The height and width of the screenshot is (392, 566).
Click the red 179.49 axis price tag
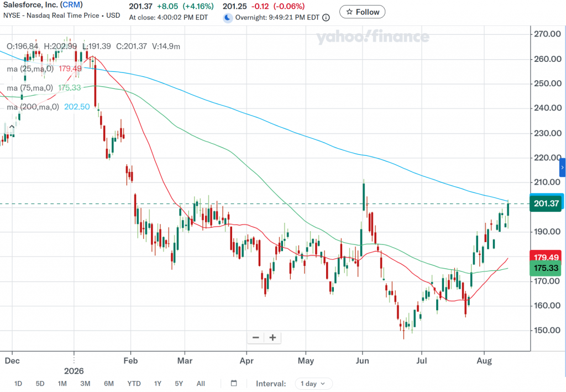pyautogui.click(x=546, y=257)
